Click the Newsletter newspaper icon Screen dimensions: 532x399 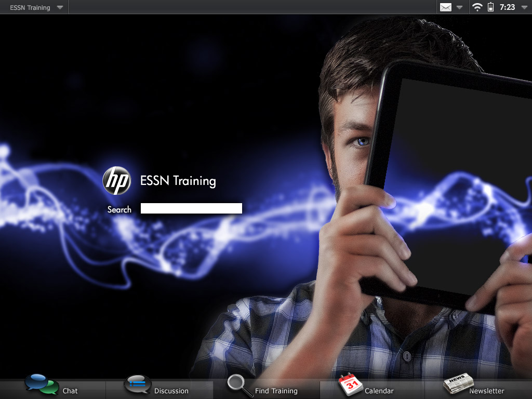[458, 385]
